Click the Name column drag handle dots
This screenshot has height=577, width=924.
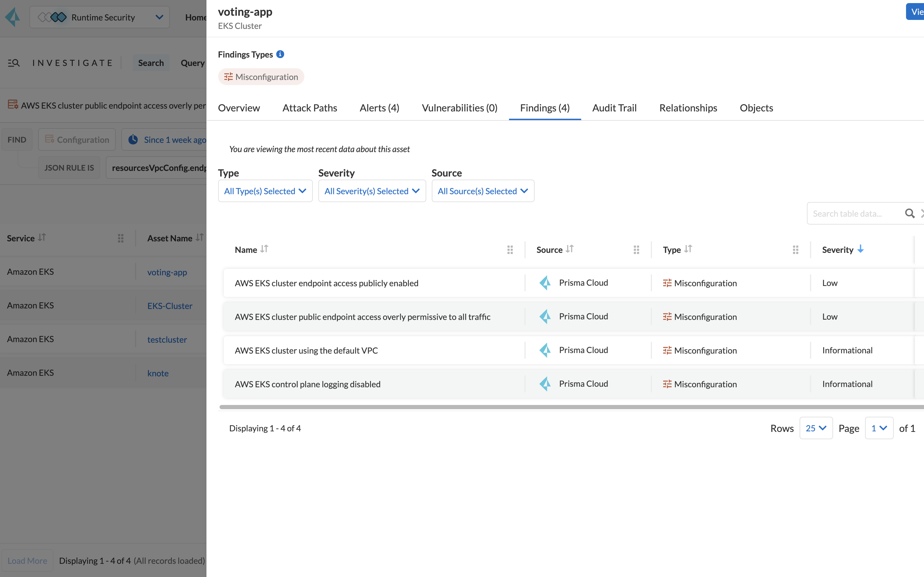click(x=510, y=249)
